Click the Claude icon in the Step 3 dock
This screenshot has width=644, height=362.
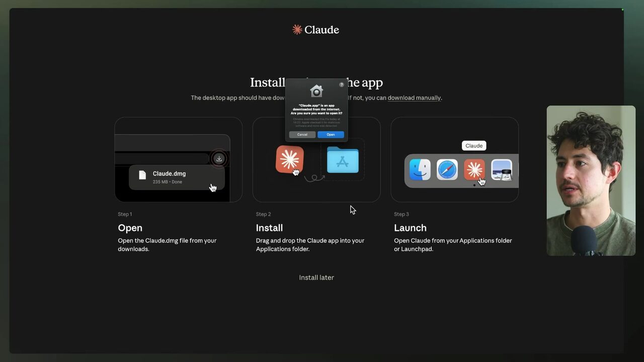(x=474, y=170)
